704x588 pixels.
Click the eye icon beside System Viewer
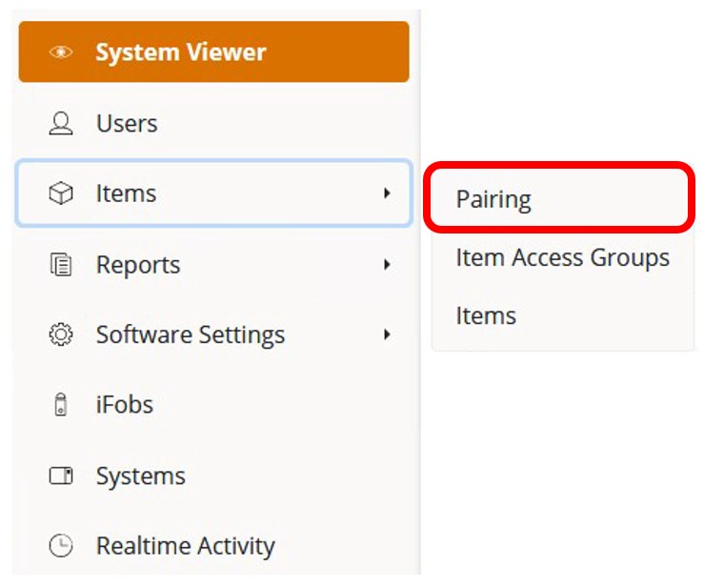pos(61,52)
